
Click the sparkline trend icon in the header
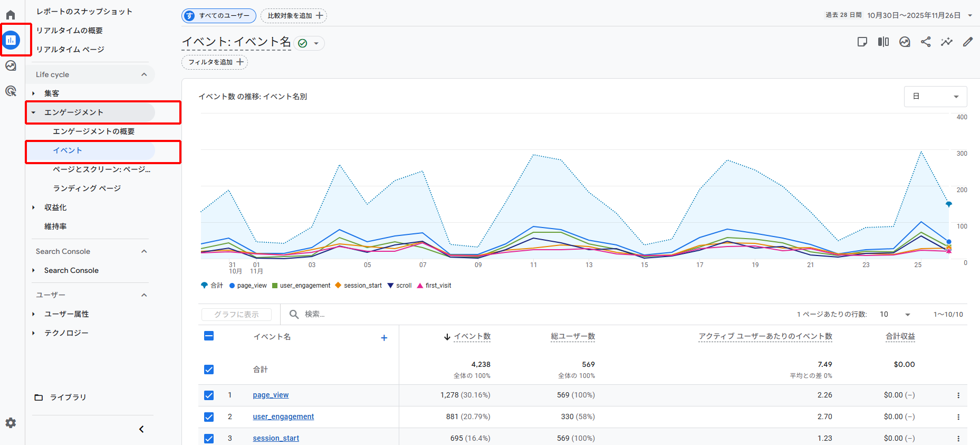[x=947, y=42]
